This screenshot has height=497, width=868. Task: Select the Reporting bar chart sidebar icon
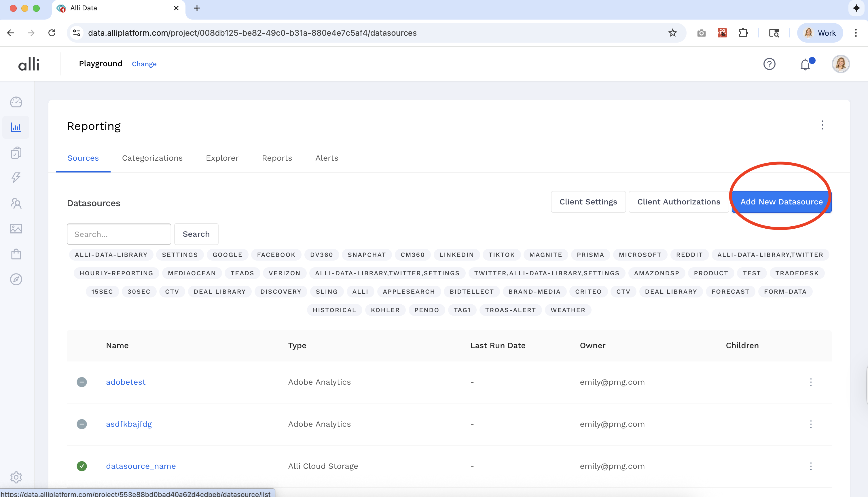(x=16, y=127)
